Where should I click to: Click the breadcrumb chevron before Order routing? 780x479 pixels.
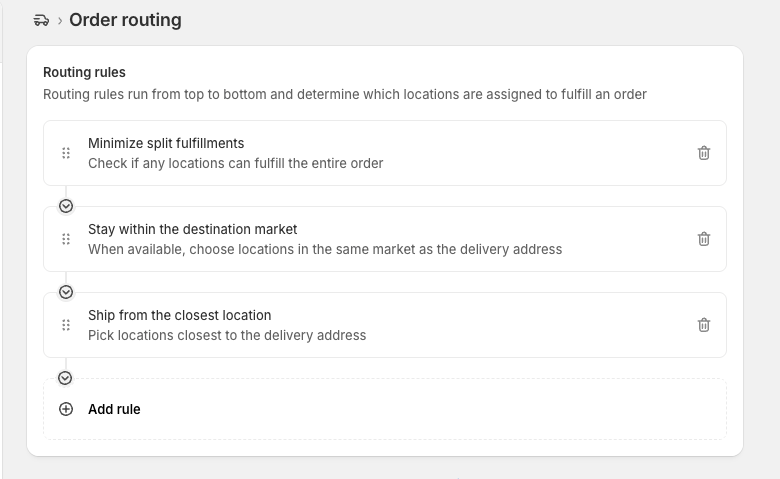[x=60, y=21]
